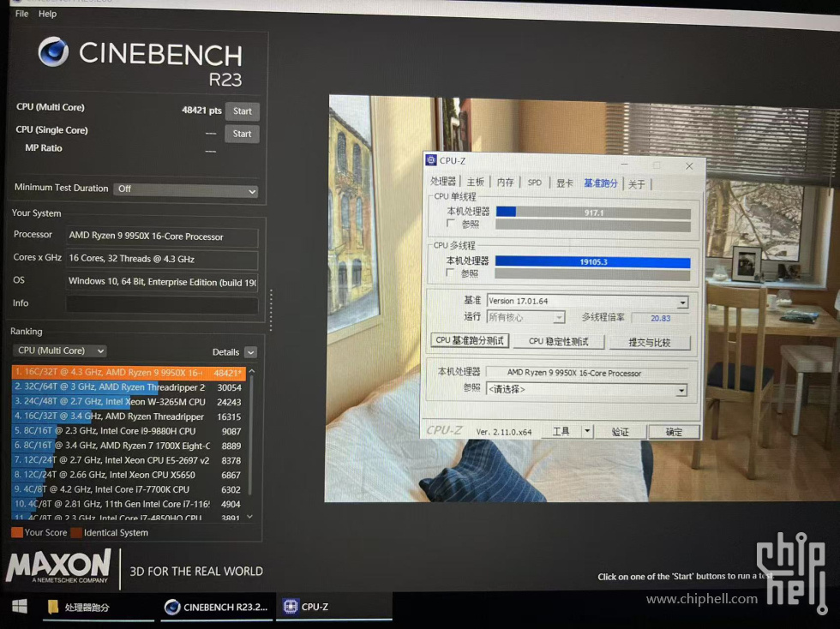Open the Help menu in Cinebench
This screenshot has height=629, width=840.
click(x=47, y=14)
